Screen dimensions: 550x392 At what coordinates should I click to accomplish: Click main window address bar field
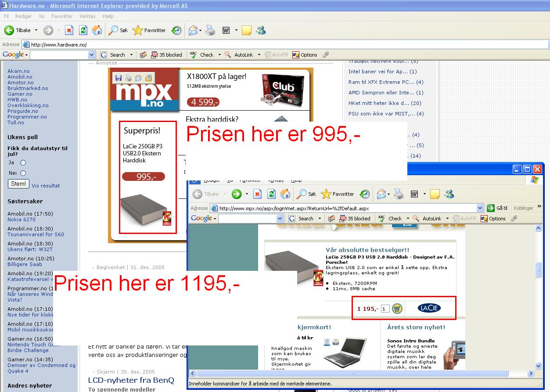click(x=285, y=44)
